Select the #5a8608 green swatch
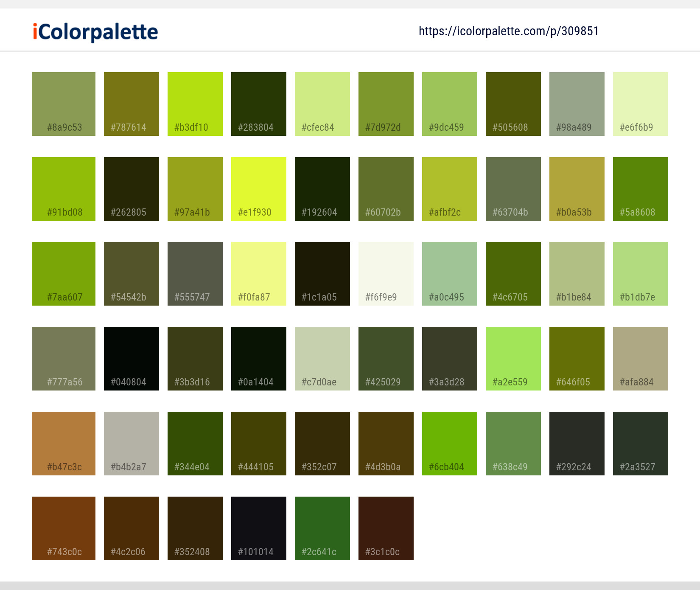The height and width of the screenshot is (590, 700). 641,189
